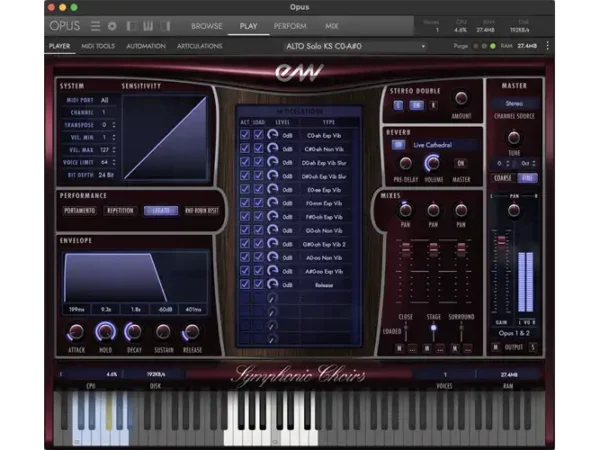Step the Vel. Max value arrows
The width and height of the screenshot is (600, 450).
[114, 150]
